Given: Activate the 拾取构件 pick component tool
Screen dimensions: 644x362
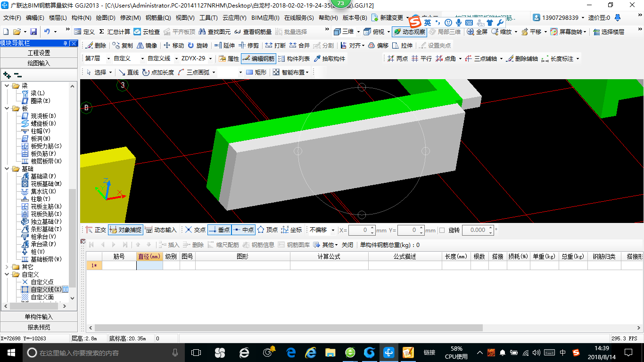Looking at the screenshot, I should tap(330, 59).
